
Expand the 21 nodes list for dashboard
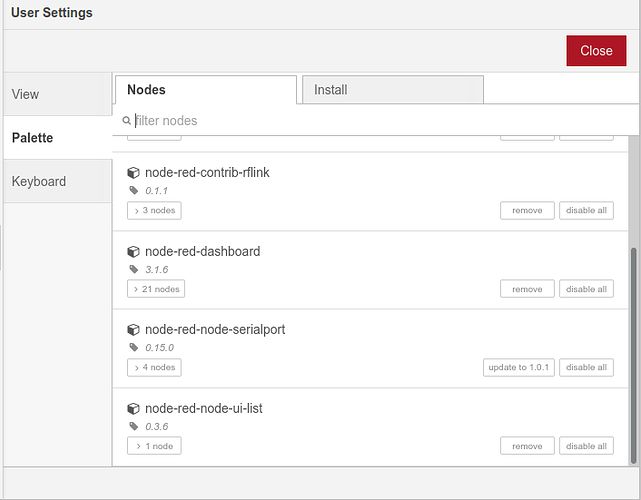coord(156,289)
